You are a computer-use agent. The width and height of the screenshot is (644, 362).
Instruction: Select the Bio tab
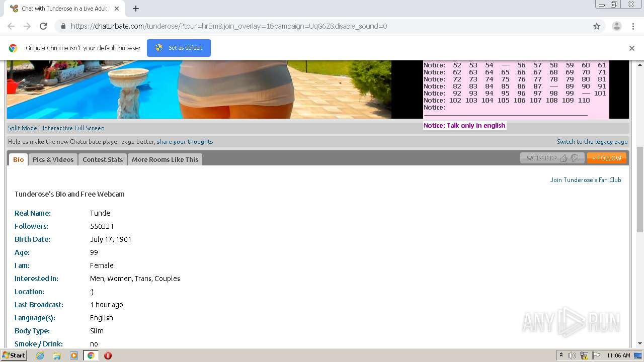[x=18, y=159]
